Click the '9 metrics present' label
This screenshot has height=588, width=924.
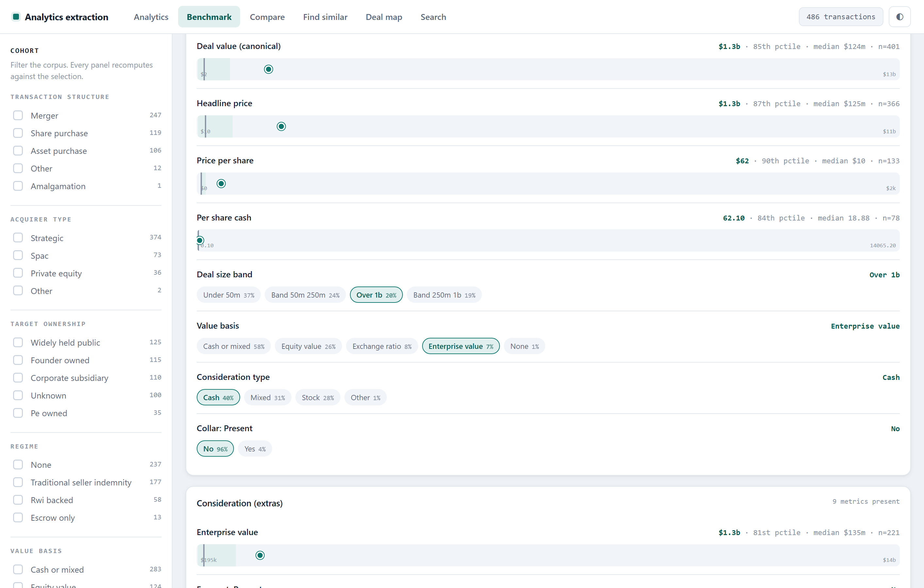(x=866, y=502)
